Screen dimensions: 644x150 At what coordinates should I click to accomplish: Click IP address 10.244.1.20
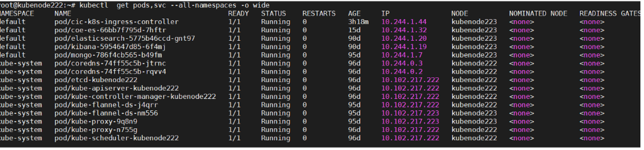click(404, 38)
